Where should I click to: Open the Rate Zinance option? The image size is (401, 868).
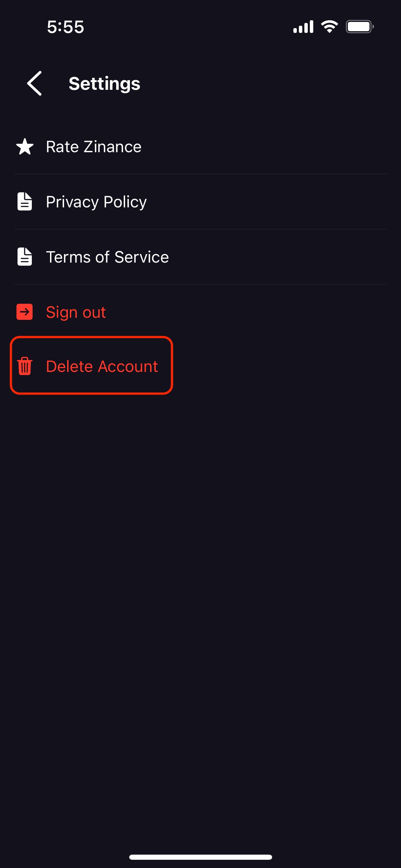pyautogui.click(x=94, y=147)
